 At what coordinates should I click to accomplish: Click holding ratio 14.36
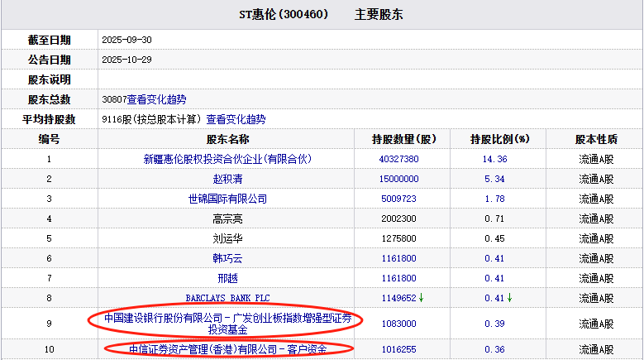click(x=494, y=159)
